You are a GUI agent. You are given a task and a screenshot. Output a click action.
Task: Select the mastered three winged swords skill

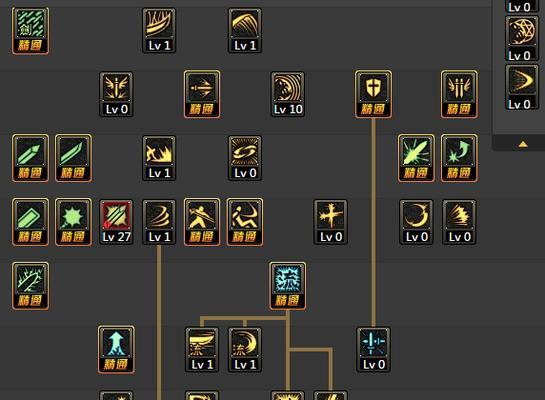pyautogui.click(x=459, y=94)
